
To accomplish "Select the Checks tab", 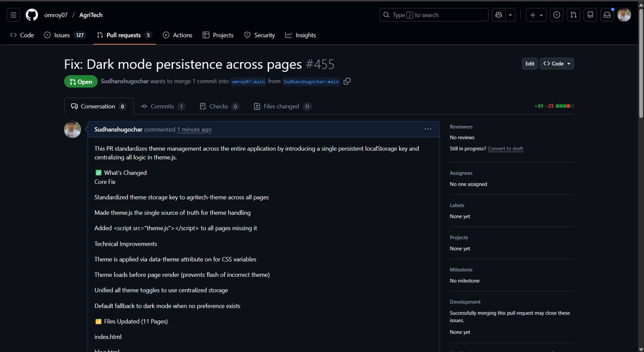I will (219, 106).
